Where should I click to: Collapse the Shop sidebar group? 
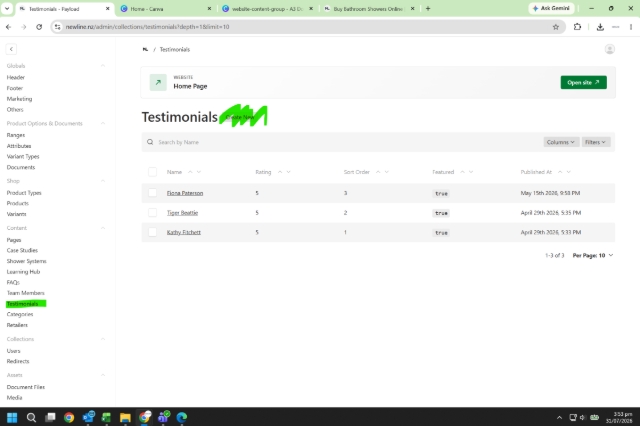(103, 181)
